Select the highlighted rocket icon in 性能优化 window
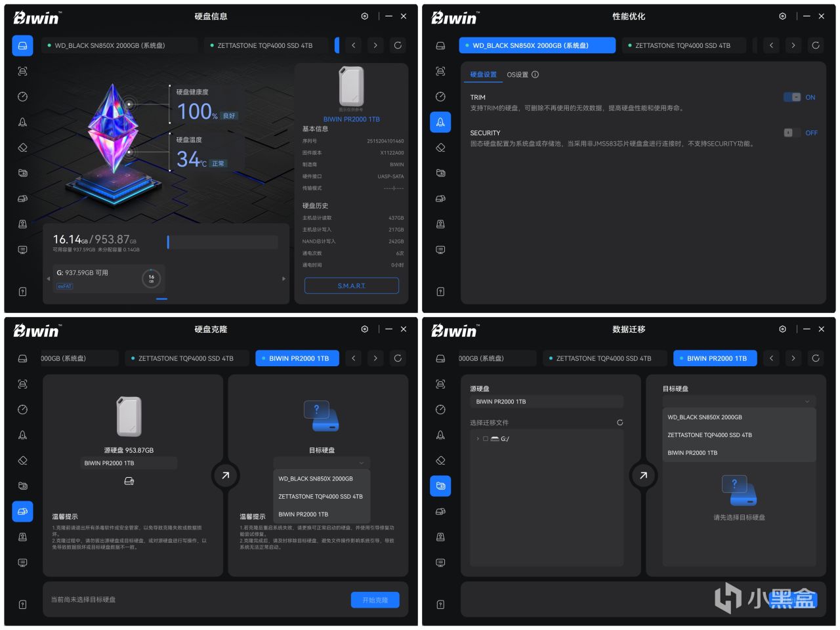Screen dimensions: 840x630 (x=440, y=122)
